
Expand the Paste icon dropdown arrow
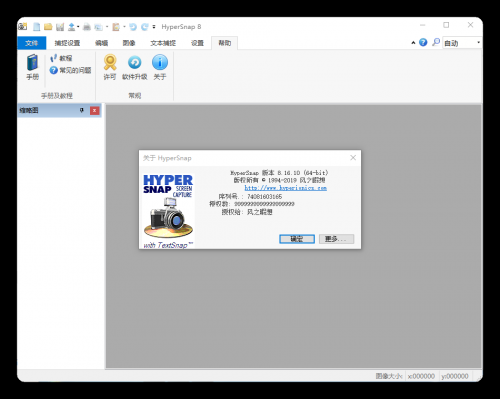(x=124, y=27)
